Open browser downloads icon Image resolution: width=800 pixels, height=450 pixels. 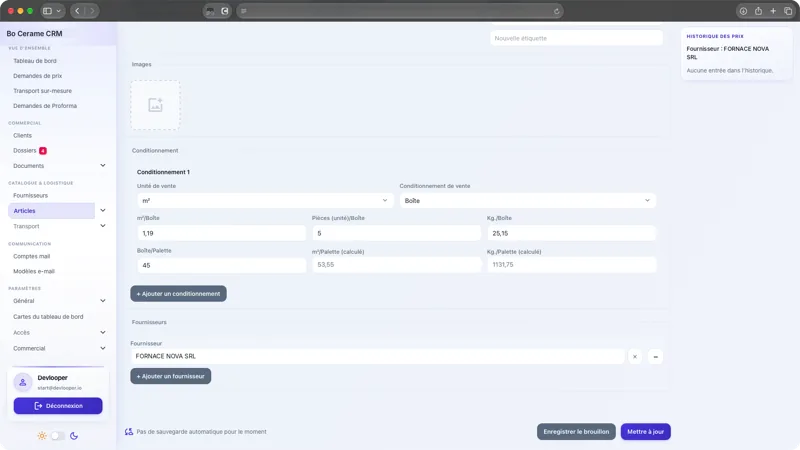[x=743, y=11]
